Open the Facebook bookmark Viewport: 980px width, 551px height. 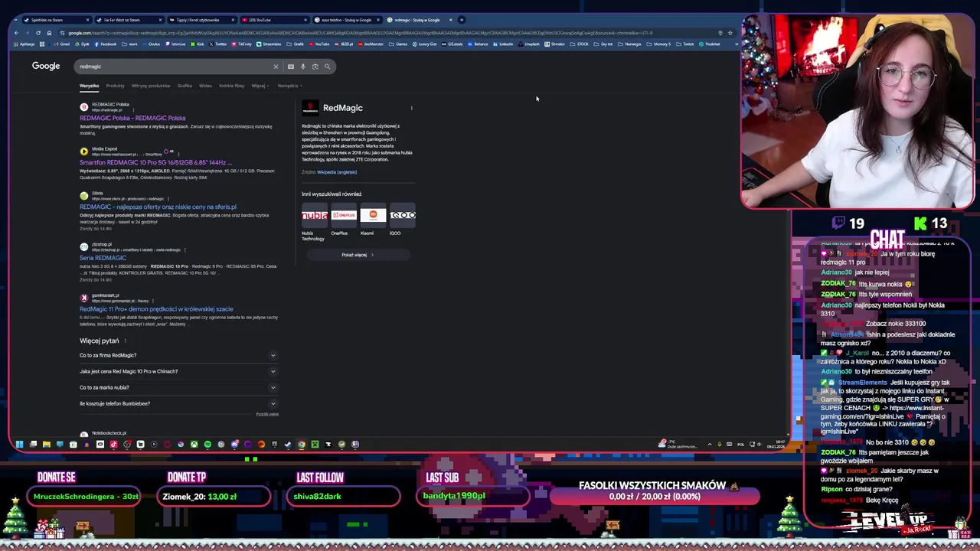tap(105, 44)
